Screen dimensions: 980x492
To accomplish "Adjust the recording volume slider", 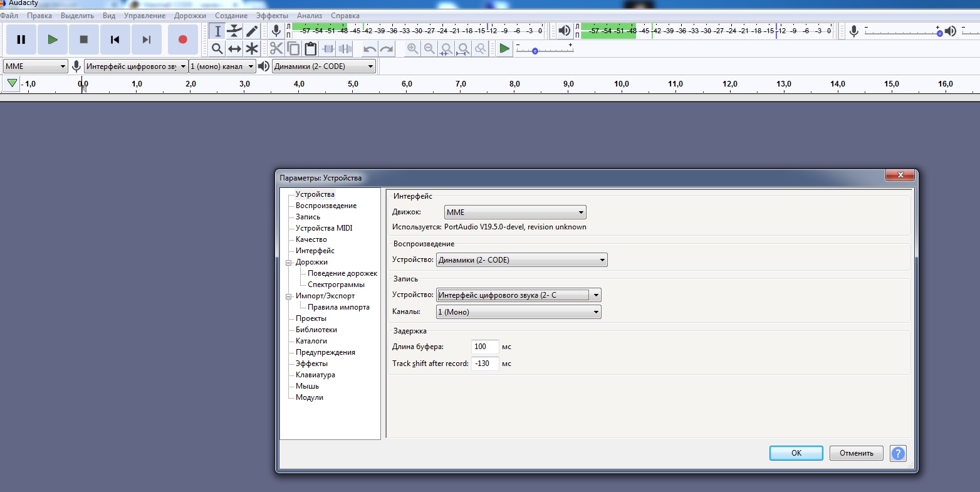I will click(x=903, y=31).
